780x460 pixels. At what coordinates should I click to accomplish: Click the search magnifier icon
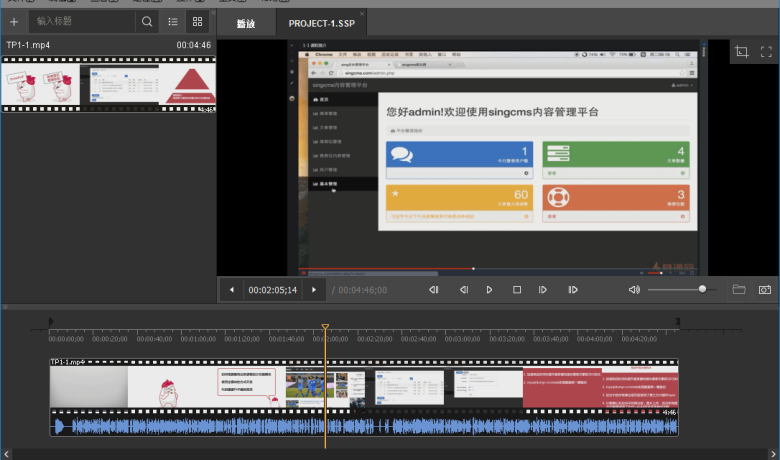(147, 21)
